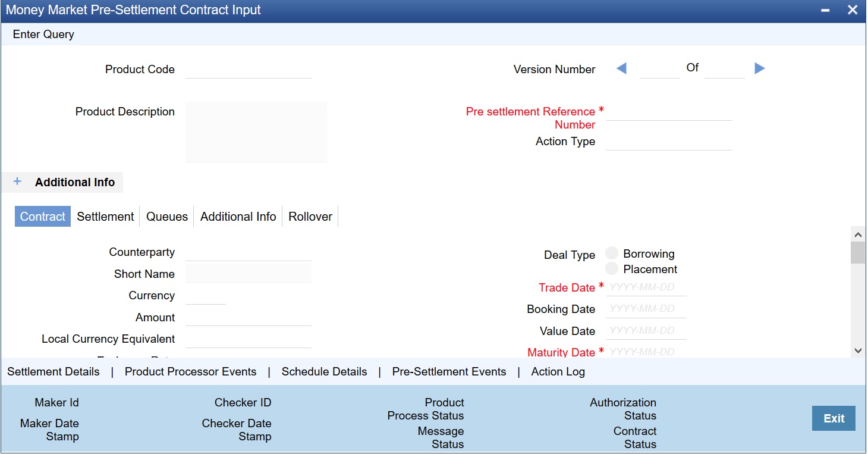
Task: Focus the Currency field
Action: (x=206, y=295)
